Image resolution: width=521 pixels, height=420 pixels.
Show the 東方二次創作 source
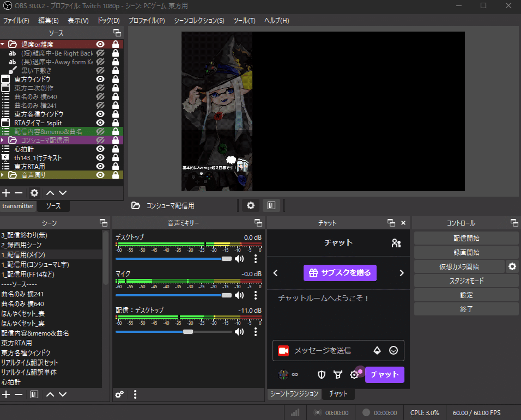(100, 88)
